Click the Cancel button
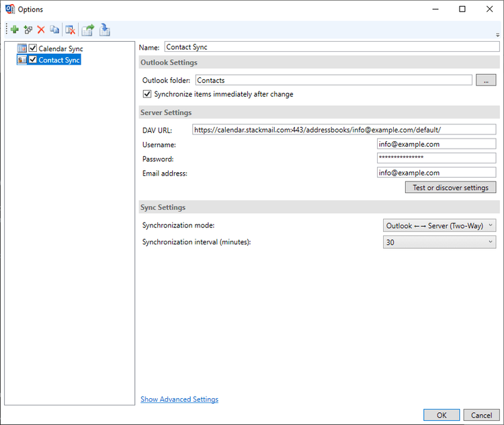Viewport: 504px width, 425px height. pos(481,415)
